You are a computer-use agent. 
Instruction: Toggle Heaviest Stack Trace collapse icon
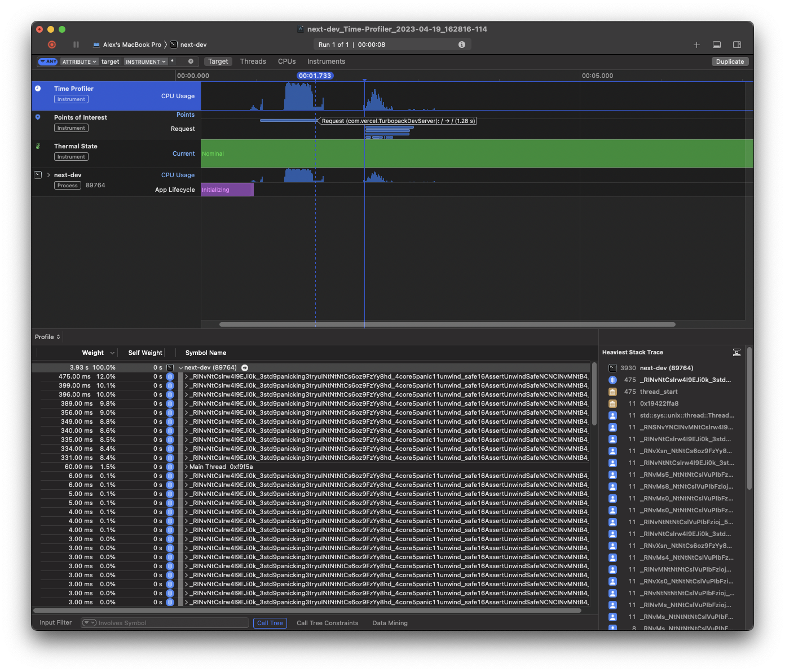pyautogui.click(x=737, y=352)
